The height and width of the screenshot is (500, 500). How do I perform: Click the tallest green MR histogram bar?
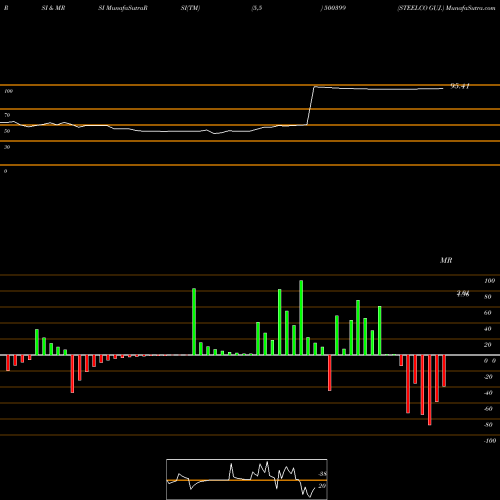(x=301, y=318)
